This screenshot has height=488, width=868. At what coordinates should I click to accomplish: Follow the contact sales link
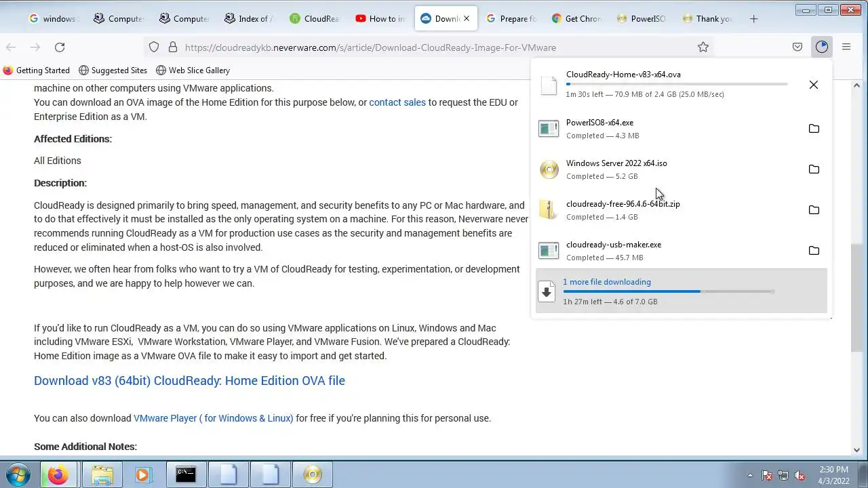coord(397,102)
